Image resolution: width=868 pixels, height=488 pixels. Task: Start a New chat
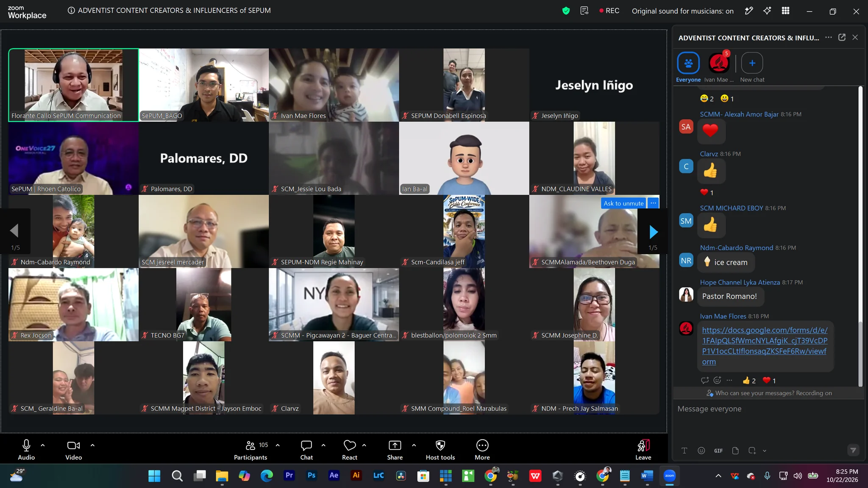tap(752, 67)
